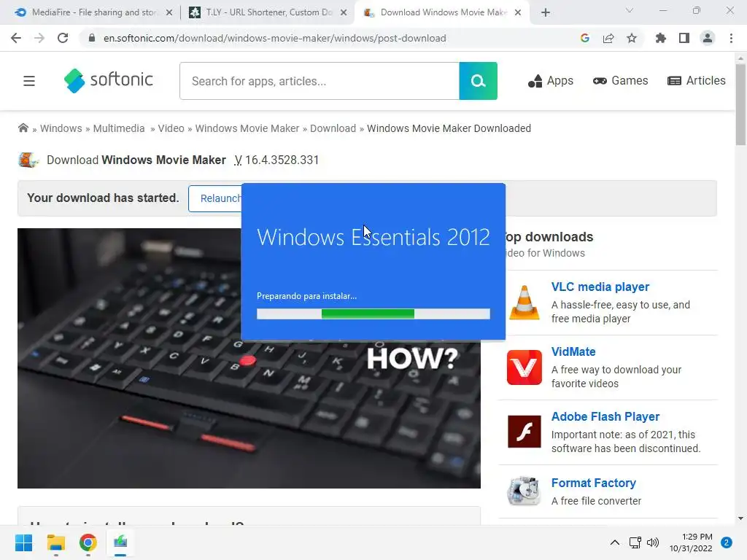Click the VLC traffic cone icon

pos(524,303)
